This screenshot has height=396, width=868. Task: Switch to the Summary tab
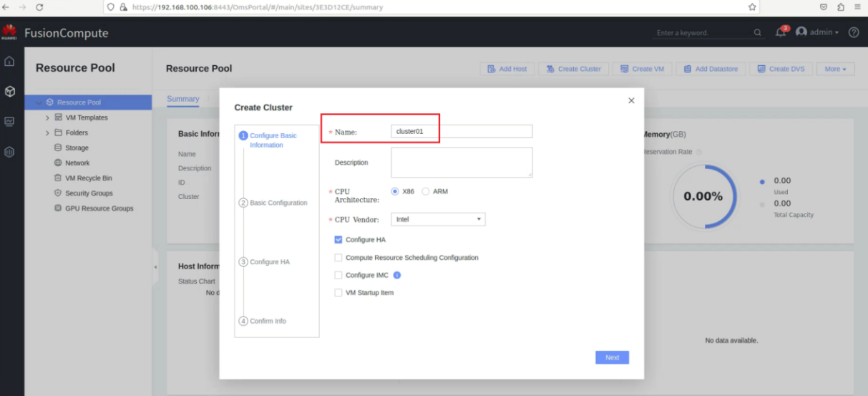183,99
